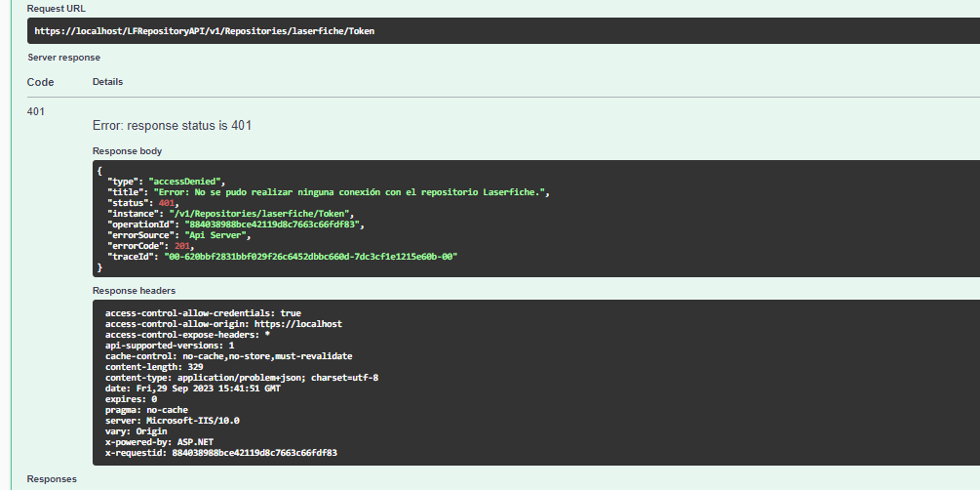
Task: Click the Response body code block
Action: (536, 219)
